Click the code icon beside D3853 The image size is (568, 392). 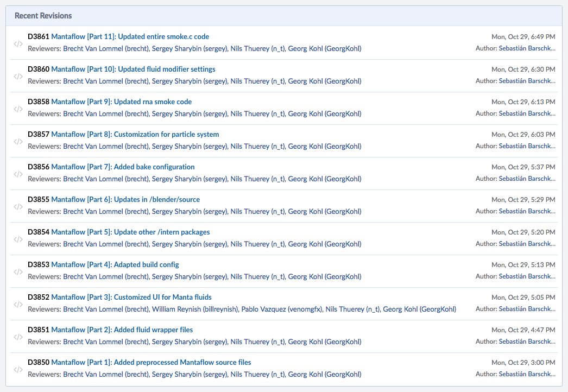(x=18, y=272)
